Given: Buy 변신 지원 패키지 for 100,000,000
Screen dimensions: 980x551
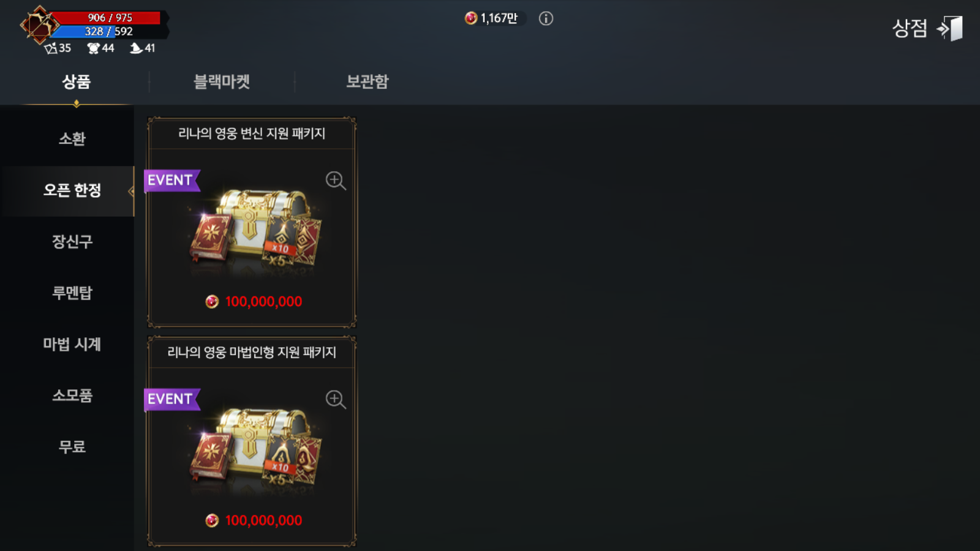Looking at the screenshot, I should (x=254, y=301).
